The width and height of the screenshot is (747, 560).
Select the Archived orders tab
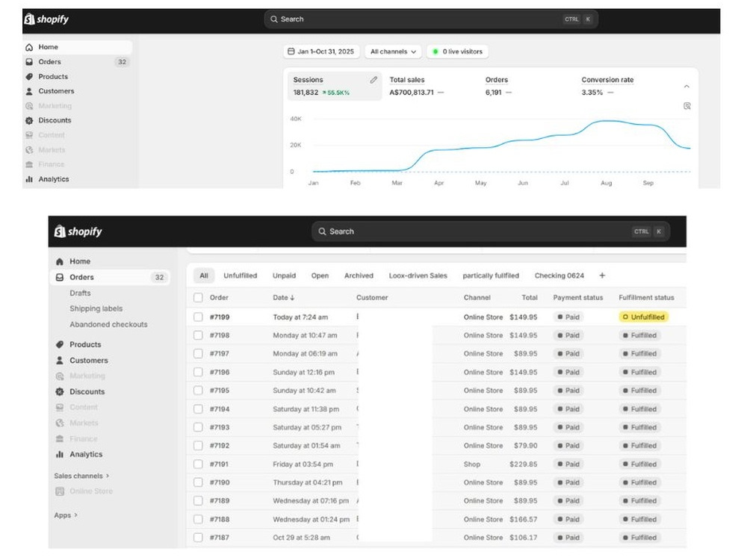pyautogui.click(x=359, y=276)
